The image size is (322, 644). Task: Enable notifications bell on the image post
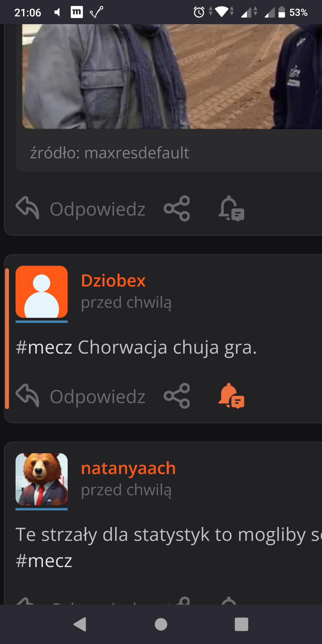coord(231,208)
